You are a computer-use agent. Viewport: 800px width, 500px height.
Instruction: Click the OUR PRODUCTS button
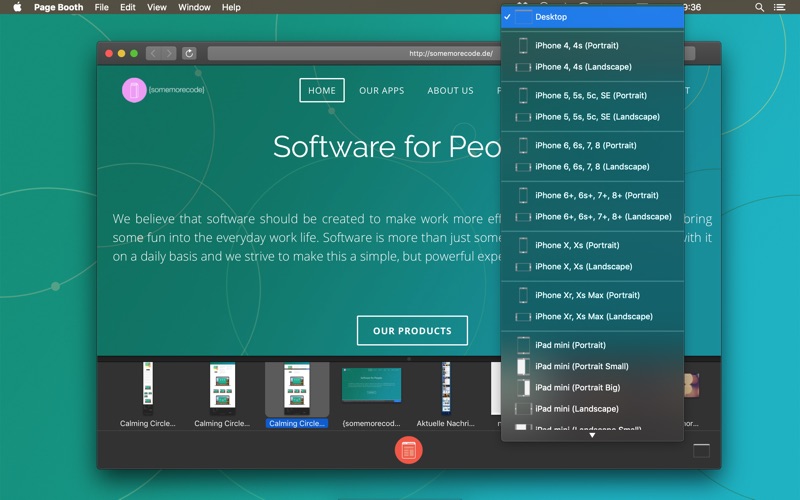412,331
